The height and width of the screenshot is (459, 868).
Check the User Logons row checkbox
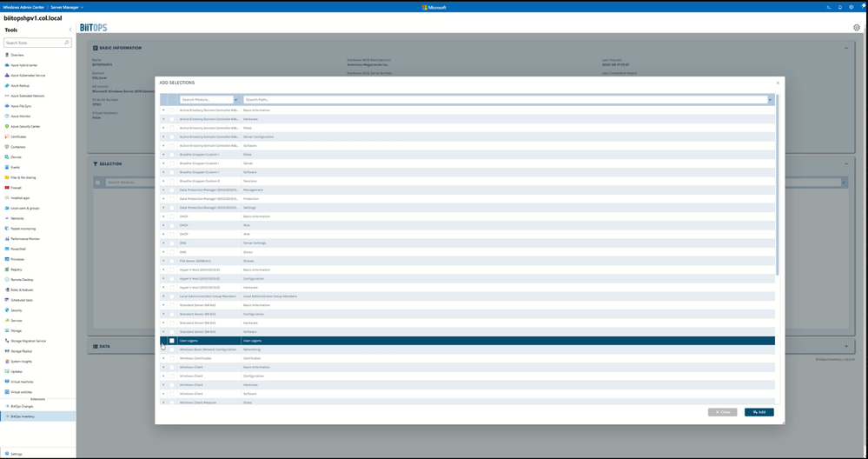click(172, 341)
